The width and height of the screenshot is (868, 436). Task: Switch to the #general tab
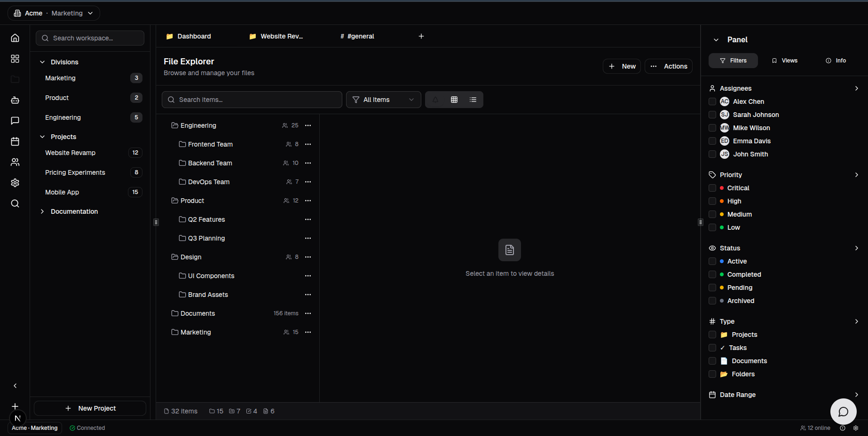[x=357, y=36]
